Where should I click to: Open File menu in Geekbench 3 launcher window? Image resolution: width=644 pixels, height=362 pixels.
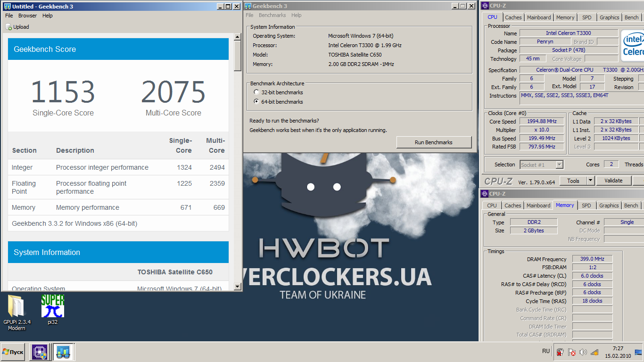pos(249,15)
